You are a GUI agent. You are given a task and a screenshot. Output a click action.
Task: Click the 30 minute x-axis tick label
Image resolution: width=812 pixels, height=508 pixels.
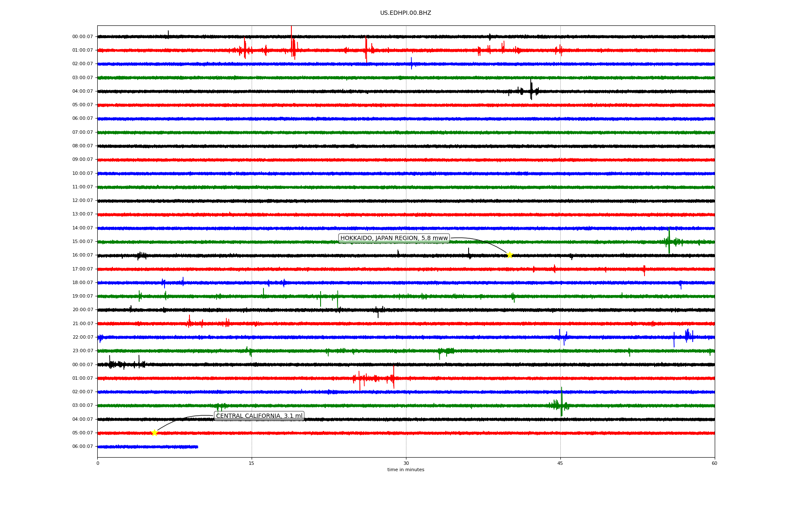click(406, 463)
